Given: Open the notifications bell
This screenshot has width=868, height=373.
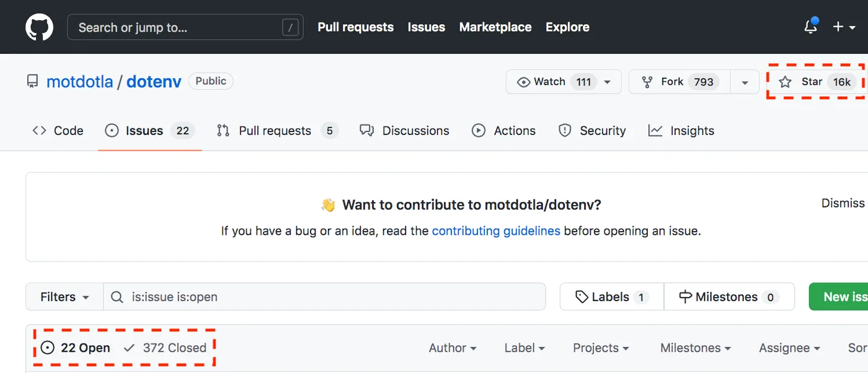Looking at the screenshot, I should click(810, 27).
